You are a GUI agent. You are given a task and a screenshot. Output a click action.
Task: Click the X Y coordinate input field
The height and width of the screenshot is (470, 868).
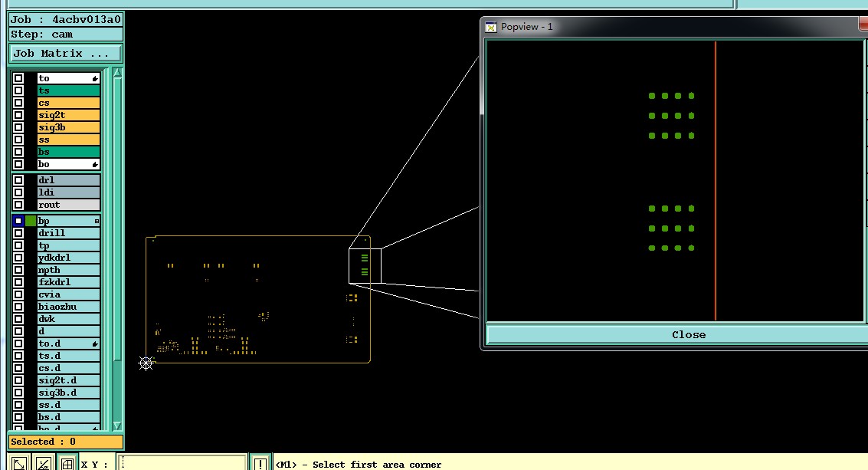pos(182,463)
